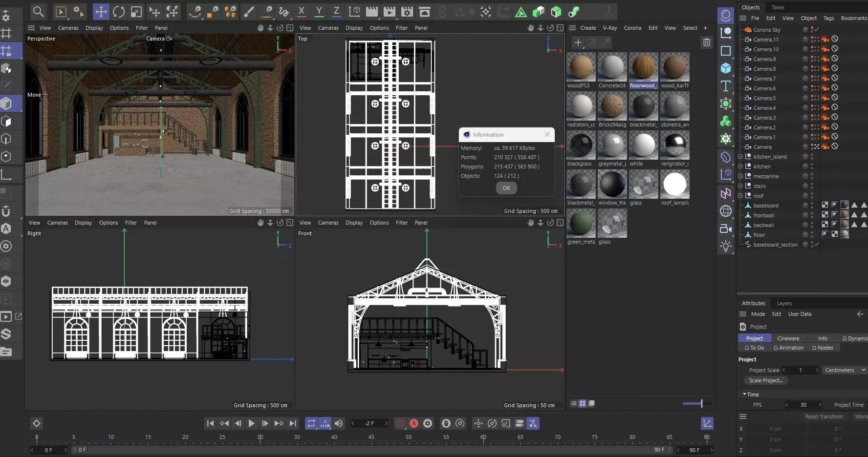The image size is (868, 457).
Task: Maximize the Top viewport panel icon
Action: click(x=560, y=28)
